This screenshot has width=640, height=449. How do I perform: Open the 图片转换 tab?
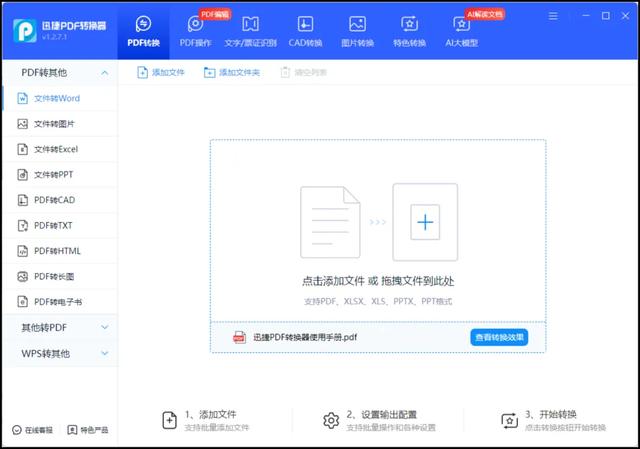[x=357, y=32]
